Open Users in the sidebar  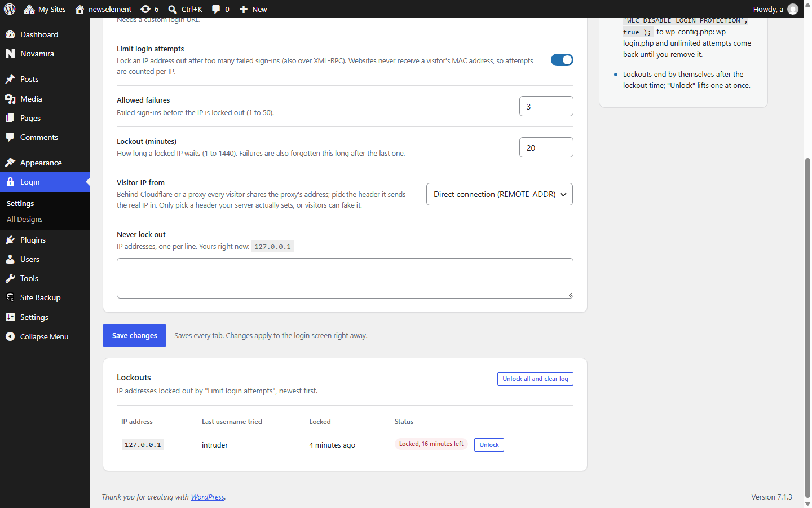45,259
